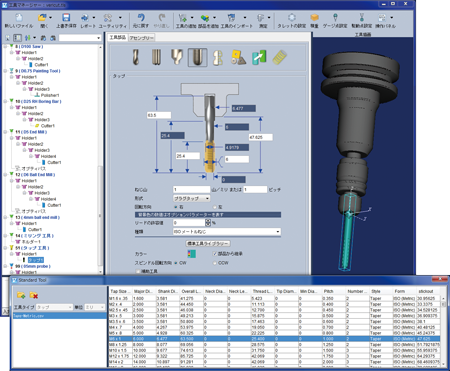Select the yellow spring-like component icon
Screen dimensions: 450x371
tap(280, 57)
